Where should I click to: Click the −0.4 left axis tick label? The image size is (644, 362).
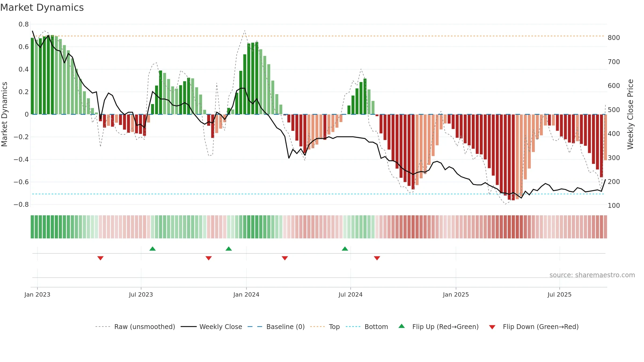pyautogui.click(x=21, y=160)
